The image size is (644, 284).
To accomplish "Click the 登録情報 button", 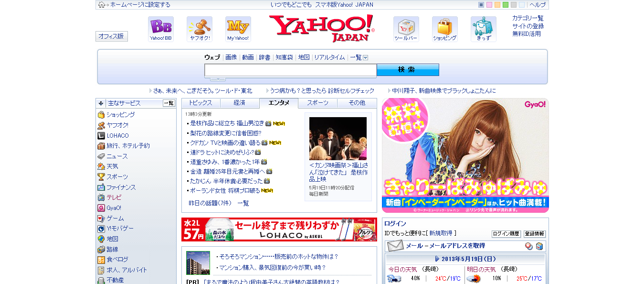I will (535, 234).
